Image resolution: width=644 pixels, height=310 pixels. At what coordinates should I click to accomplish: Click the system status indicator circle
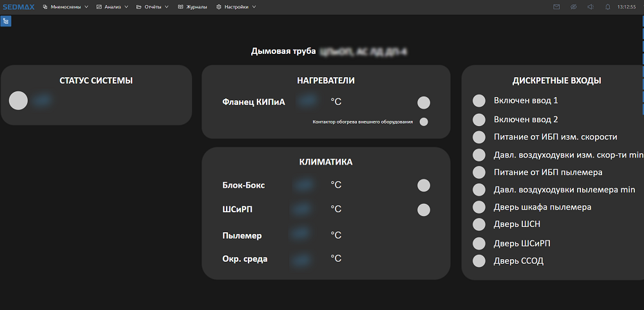(19, 100)
